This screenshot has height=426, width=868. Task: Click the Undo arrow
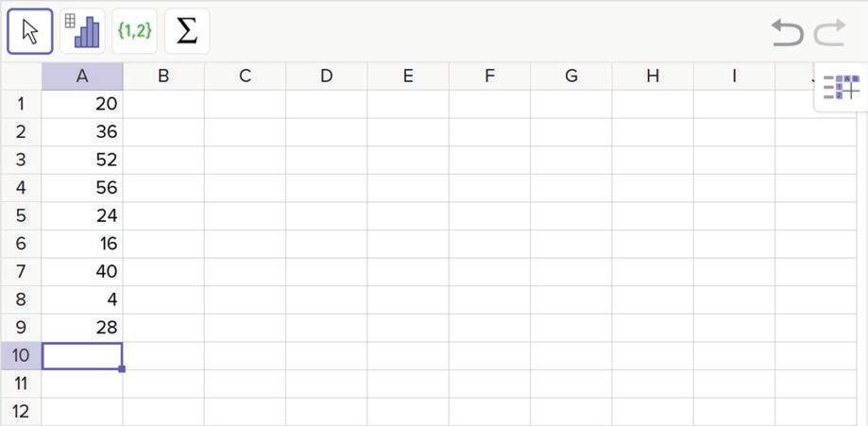tap(787, 33)
